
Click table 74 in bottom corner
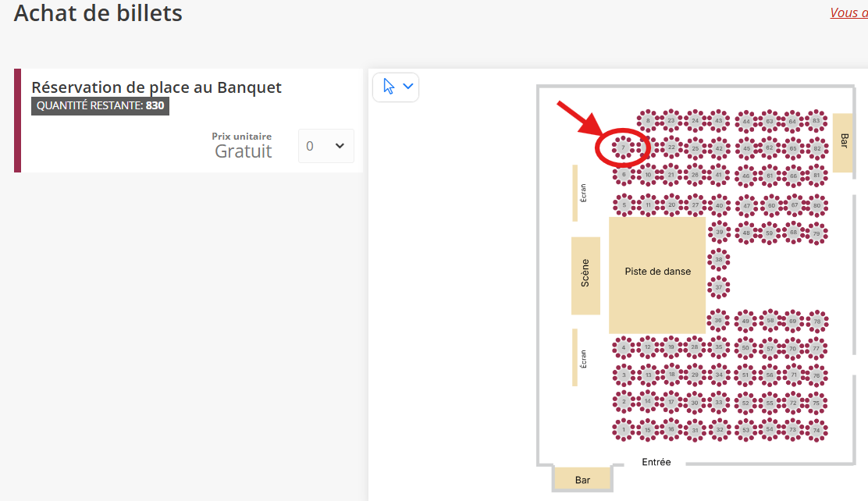coord(816,430)
